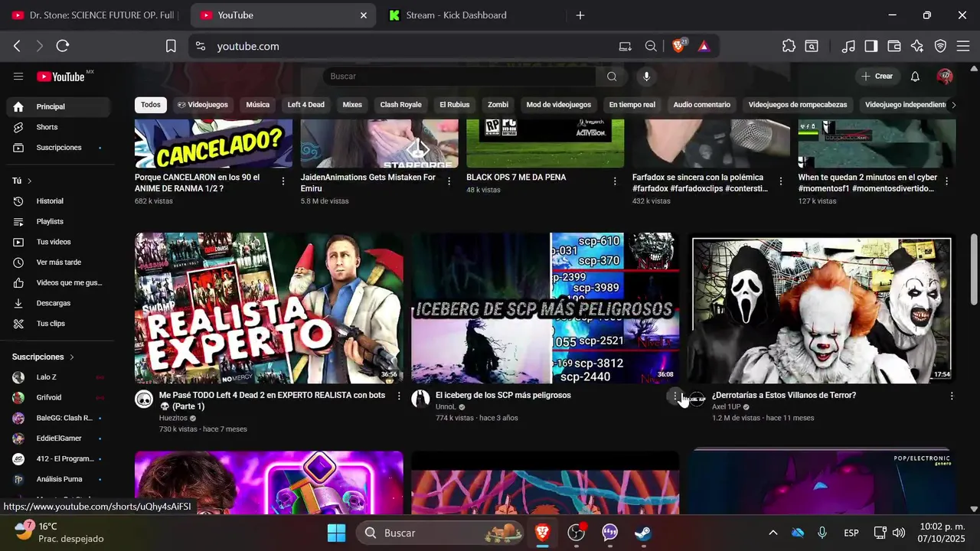Open options for Villanos de Terror video
The height and width of the screenshot is (551, 980).
[x=952, y=396]
